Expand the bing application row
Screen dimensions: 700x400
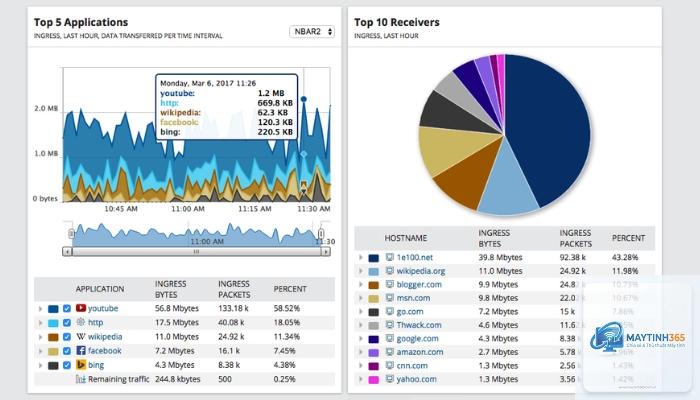click(x=40, y=365)
